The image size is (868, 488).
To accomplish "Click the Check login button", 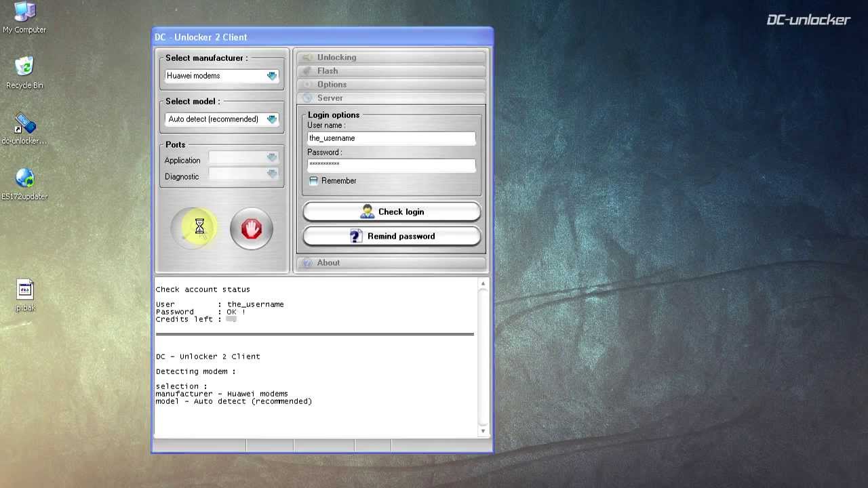I will [391, 212].
